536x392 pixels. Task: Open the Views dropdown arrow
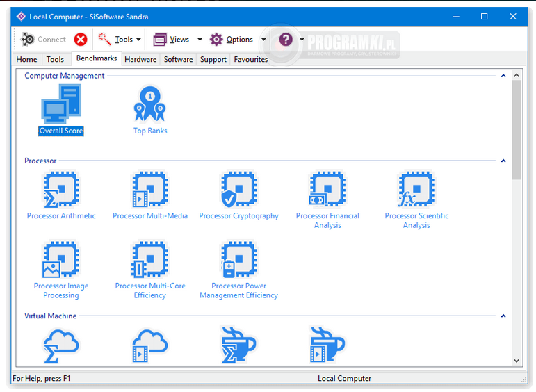pos(200,40)
